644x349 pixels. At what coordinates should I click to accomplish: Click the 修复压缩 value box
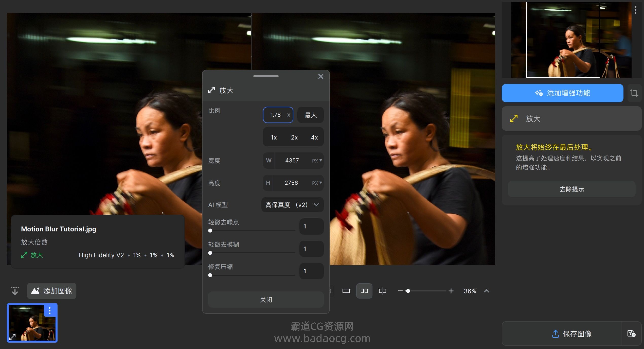point(311,271)
